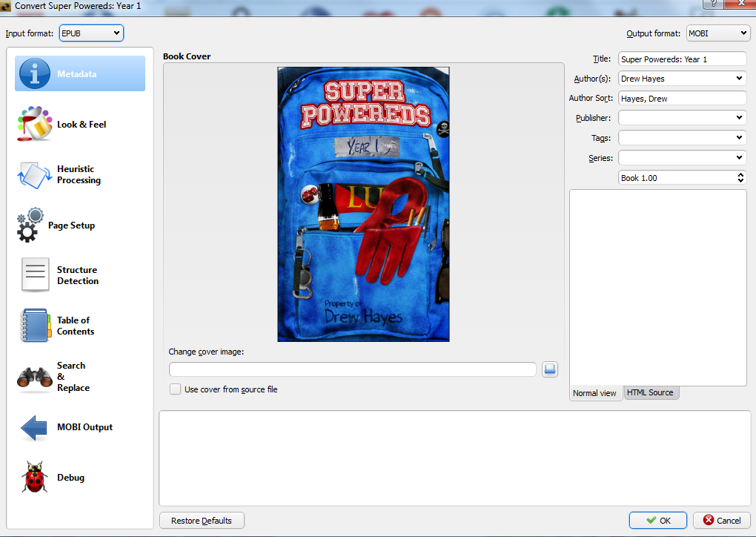The width and height of the screenshot is (756, 537).
Task: Click the Change cover image path field
Action: tap(353, 369)
